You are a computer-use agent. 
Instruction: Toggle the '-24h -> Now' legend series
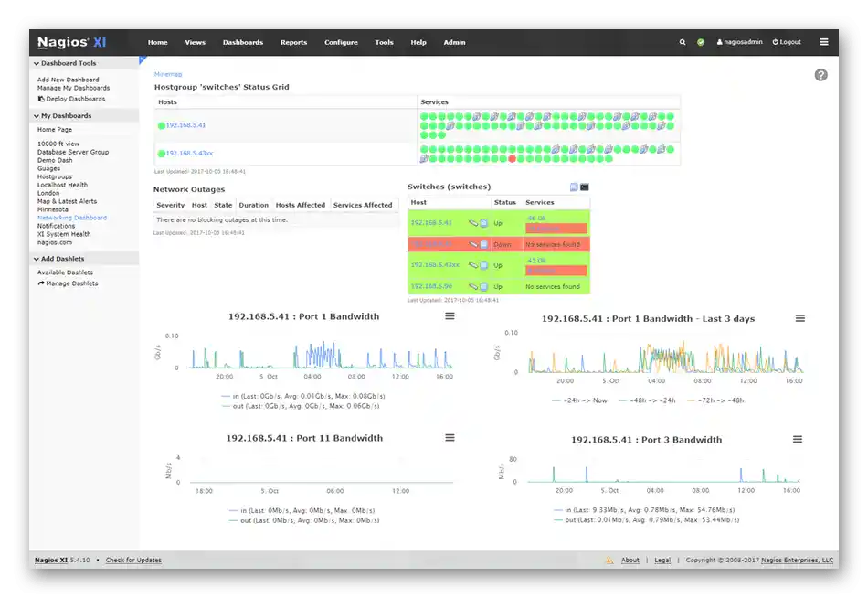(579, 400)
